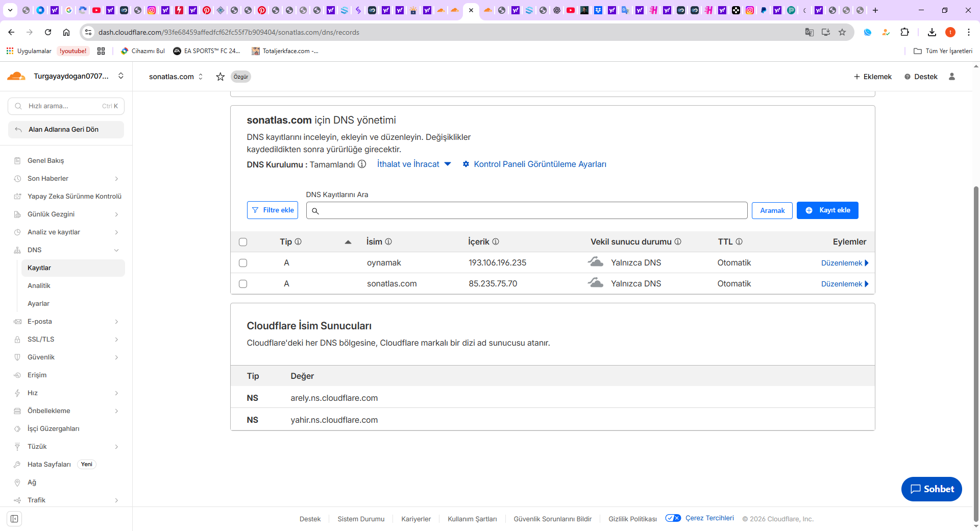Select Analitik under DNS

(x=39, y=285)
